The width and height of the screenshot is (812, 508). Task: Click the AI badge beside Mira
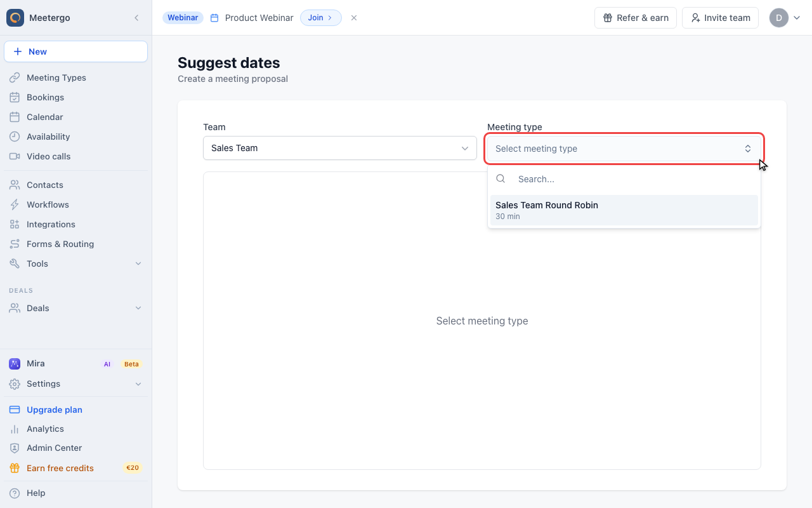(x=107, y=364)
